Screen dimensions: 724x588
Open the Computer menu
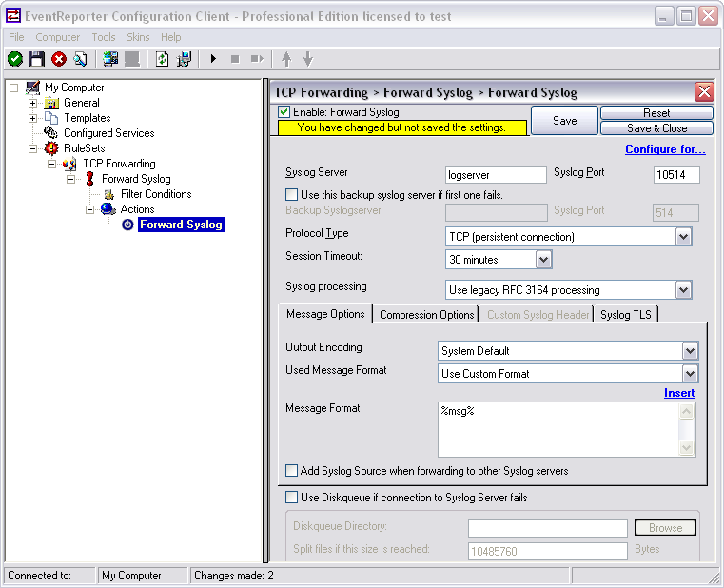(57, 37)
